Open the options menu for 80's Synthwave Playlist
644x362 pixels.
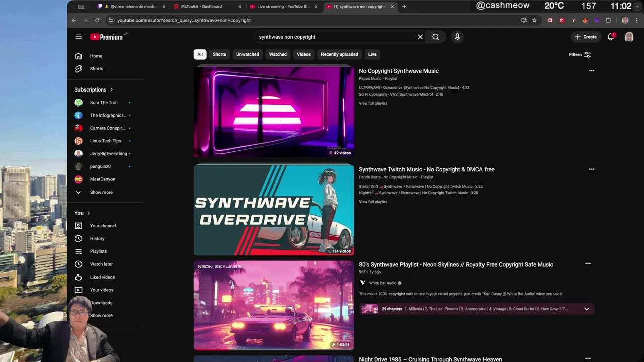pos(588,263)
